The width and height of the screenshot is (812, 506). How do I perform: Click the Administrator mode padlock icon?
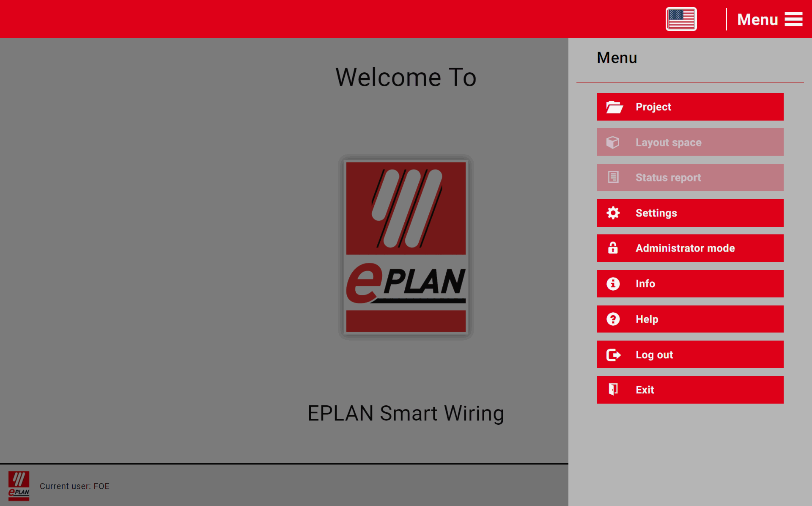pos(613,248)
